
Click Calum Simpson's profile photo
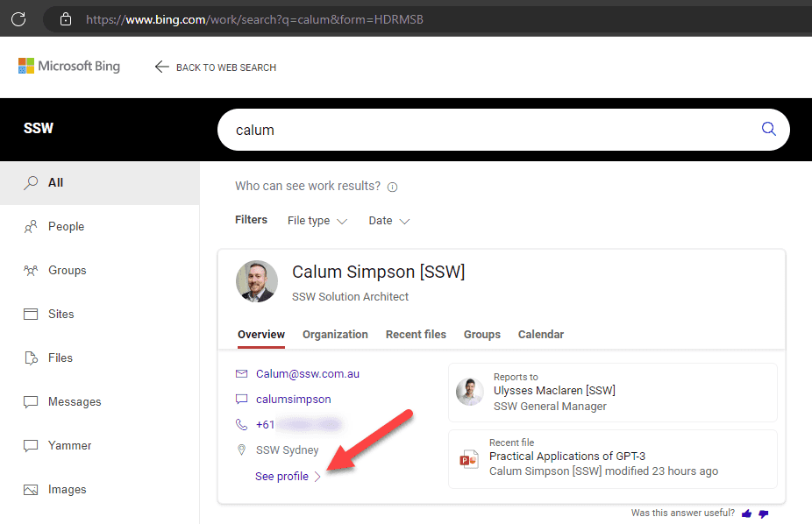click(x=257, y=281)
